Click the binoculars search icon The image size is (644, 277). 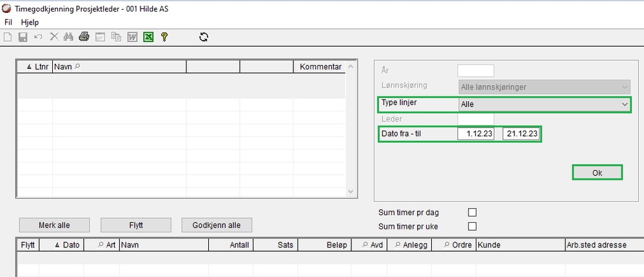pos(70,37)
